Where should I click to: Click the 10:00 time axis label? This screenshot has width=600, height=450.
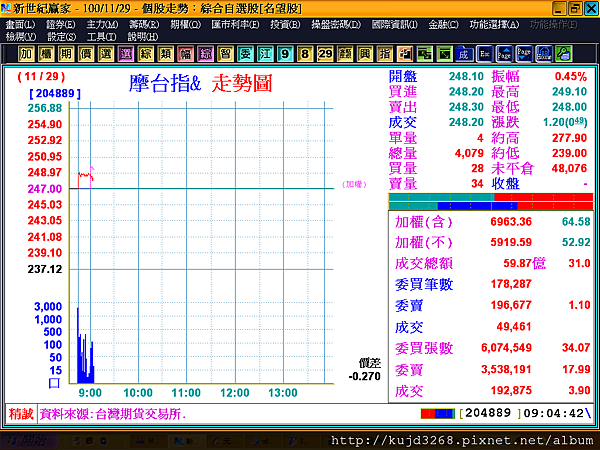tap(138, 393)
